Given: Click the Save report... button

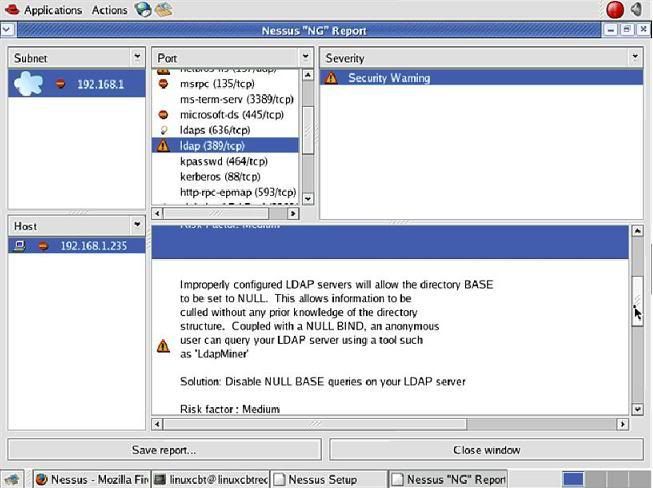Looking at the screenshot, I should 164,450.
